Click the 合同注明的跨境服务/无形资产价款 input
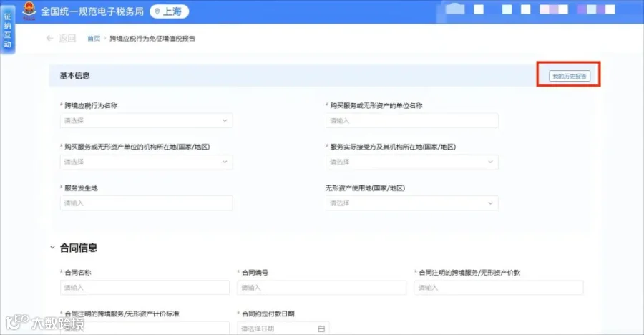Screen dimensions: 644x335 click(x=499, y=288)
